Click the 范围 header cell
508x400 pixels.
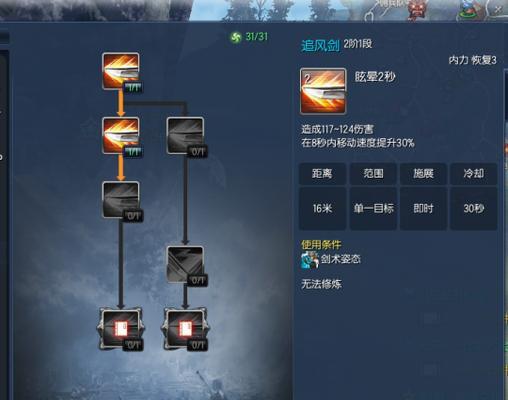373,174
